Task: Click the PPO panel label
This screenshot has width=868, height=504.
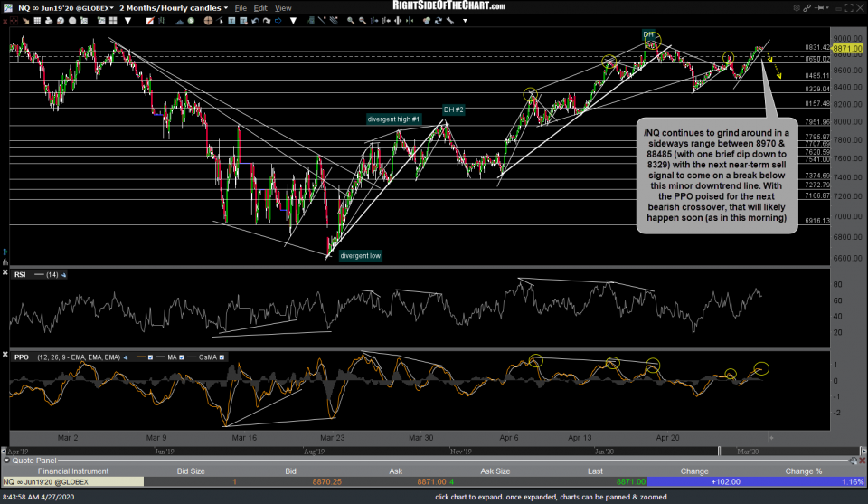Action: tap(22, 357)
